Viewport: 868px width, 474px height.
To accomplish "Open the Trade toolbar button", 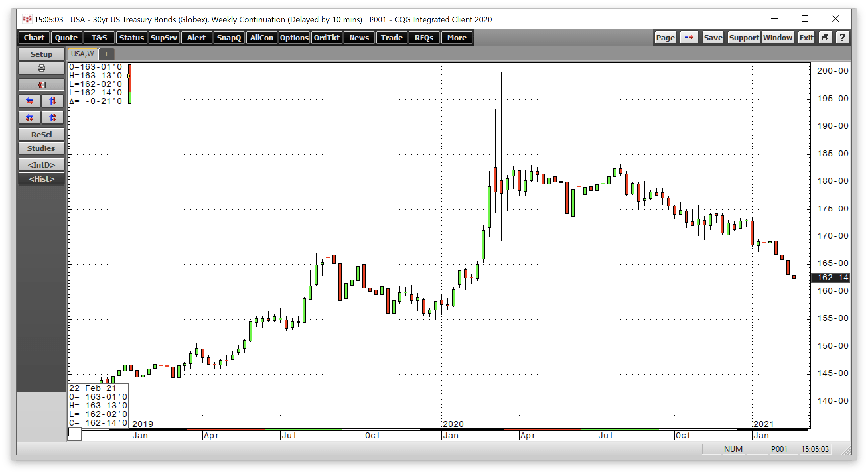I will 392,38.
